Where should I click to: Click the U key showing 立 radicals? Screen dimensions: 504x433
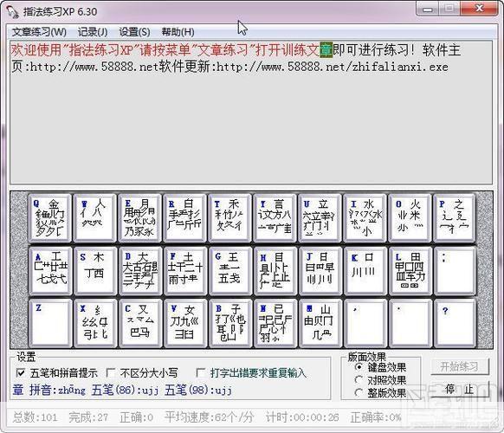[320, 217]
